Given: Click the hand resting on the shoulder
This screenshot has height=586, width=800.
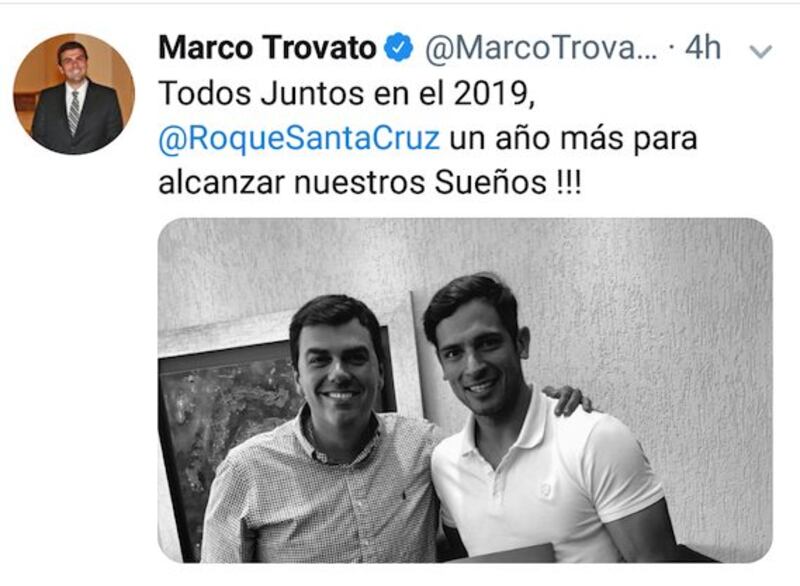Looking at the screenshot, I should click(x=568, y=399).
